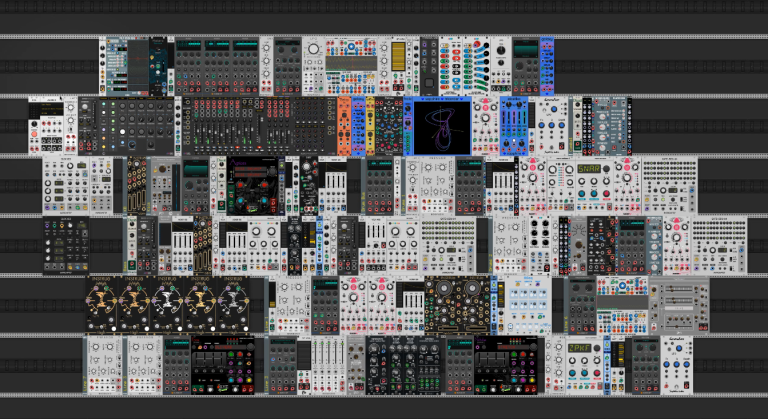The width and height of the screenshot is (768, 419).
Task: Click the green SNAR display
Action: click(588, 169)
